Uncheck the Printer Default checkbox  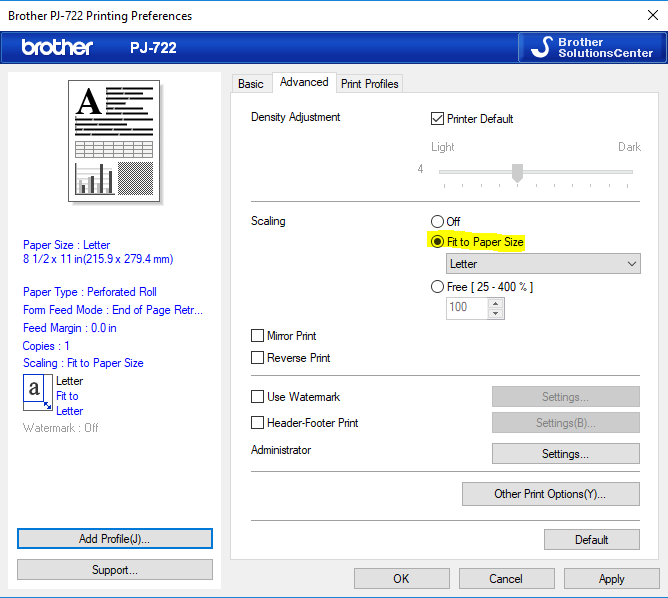tap(437, 118)
